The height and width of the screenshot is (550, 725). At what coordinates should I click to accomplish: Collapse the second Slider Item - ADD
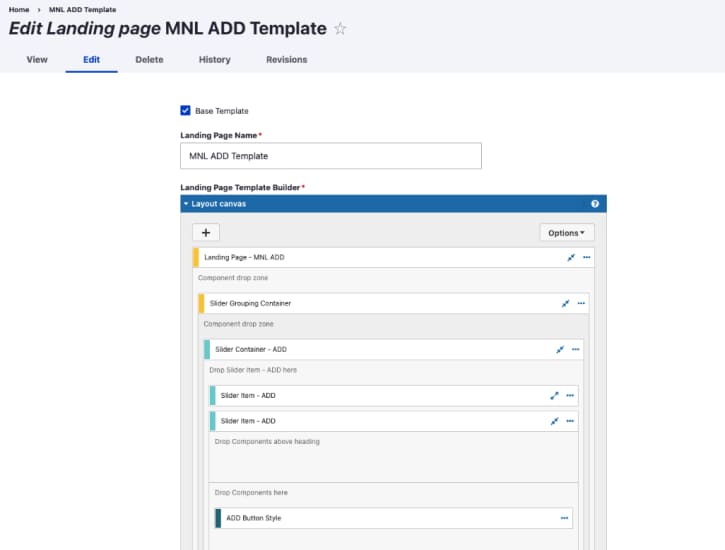coord(554,421)
